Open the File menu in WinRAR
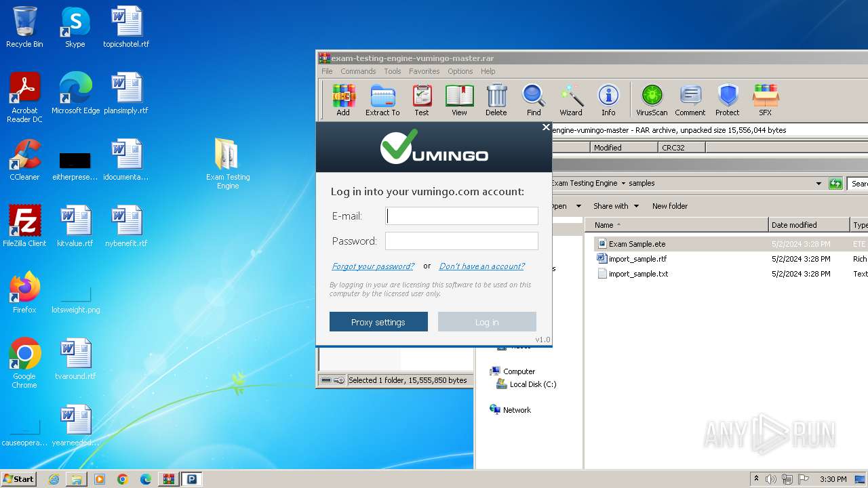 [327, 71]
